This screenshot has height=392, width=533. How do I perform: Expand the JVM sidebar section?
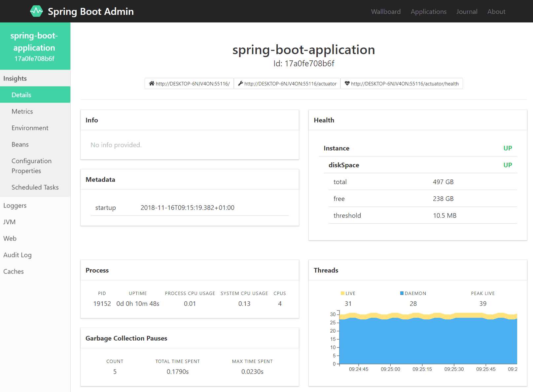pos(10,222)
